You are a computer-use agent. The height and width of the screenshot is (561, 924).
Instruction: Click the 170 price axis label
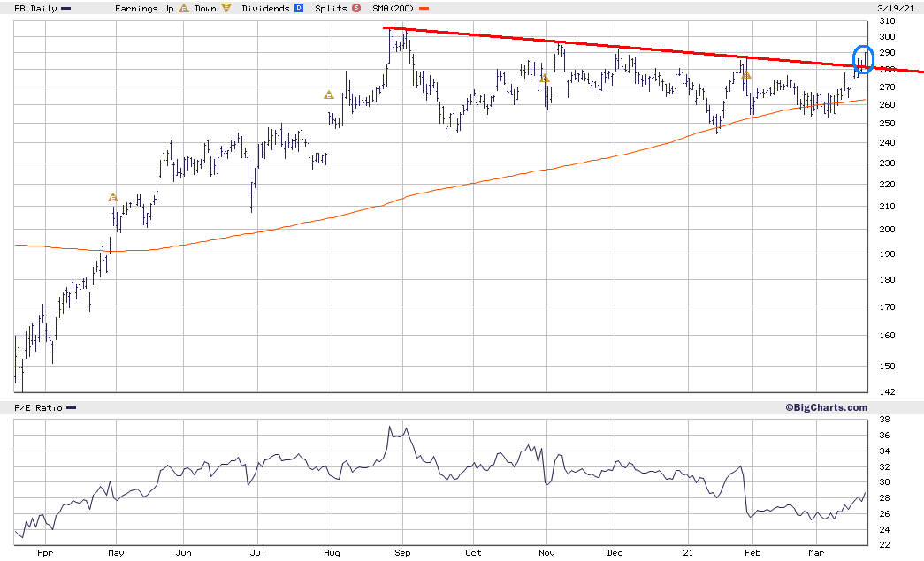(x=887, y=307)
